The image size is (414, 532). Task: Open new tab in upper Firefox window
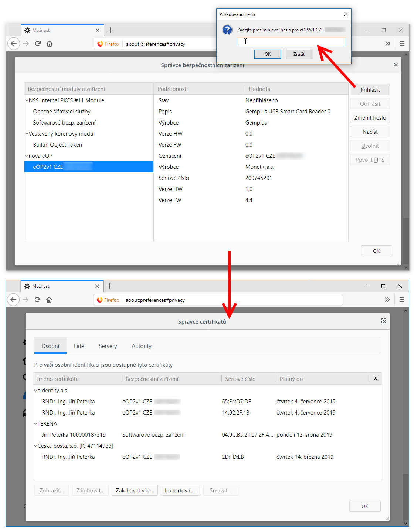pyautogui.click(x=110, y=30)
